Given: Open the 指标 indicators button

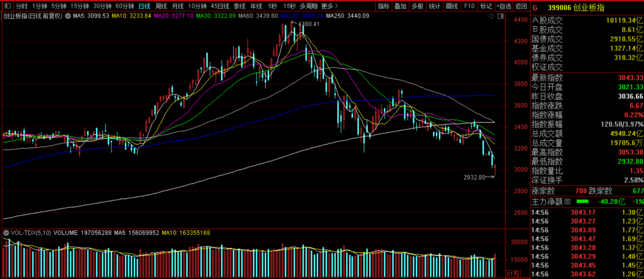Looking at the screenshot, I should coord(384,7).
